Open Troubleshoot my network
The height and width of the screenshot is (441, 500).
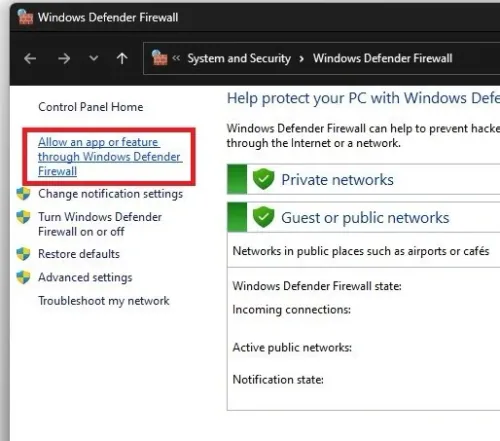104,301
